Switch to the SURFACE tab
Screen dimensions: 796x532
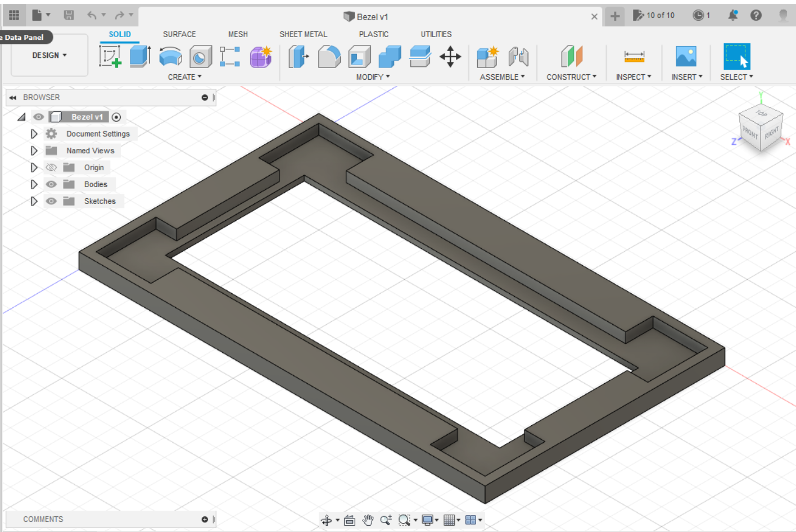click(x=179, y=34)
